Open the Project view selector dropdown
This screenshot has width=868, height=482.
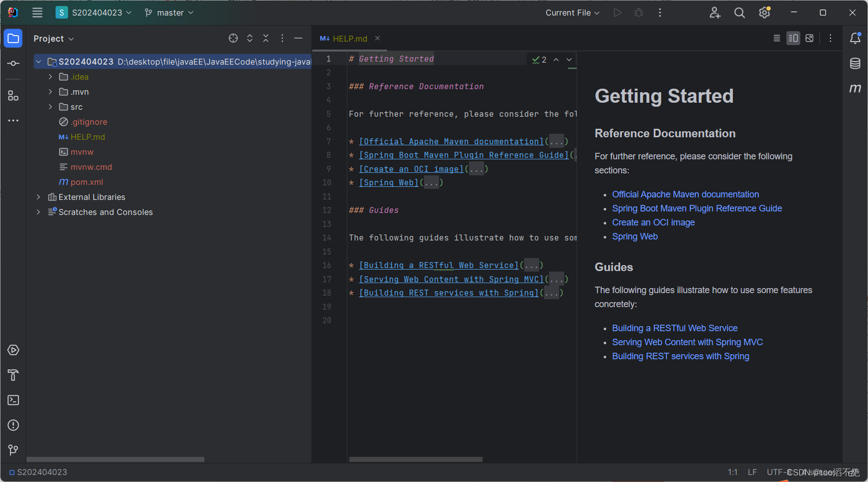(x=54, y=39)
